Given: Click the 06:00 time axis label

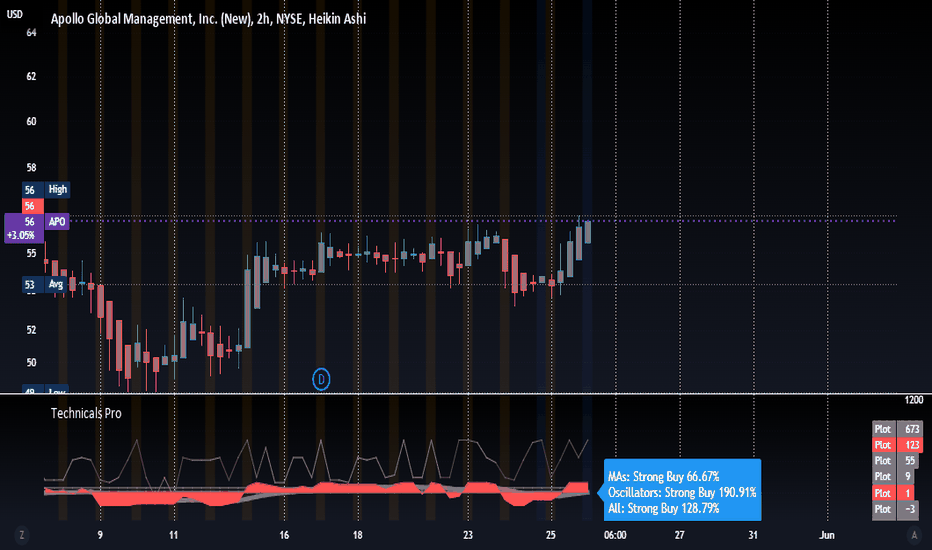Looking at the screenshot, I should coord(615,535).
